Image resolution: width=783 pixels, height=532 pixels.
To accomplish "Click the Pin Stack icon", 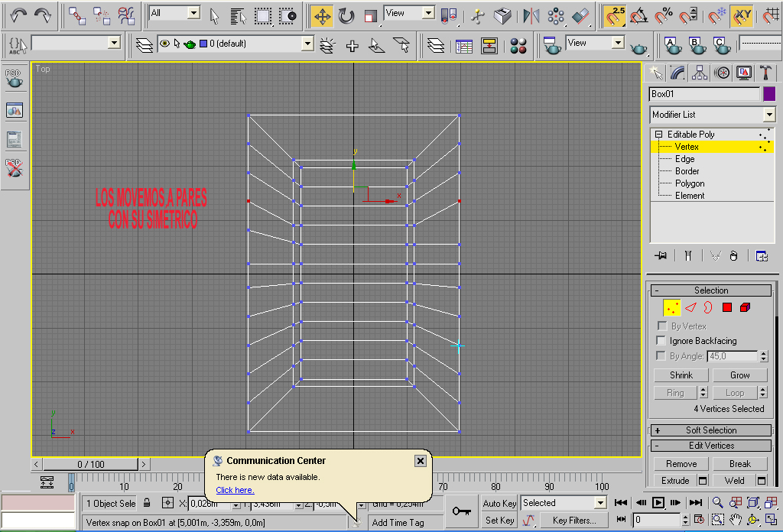I will click(x=661, y=256).
